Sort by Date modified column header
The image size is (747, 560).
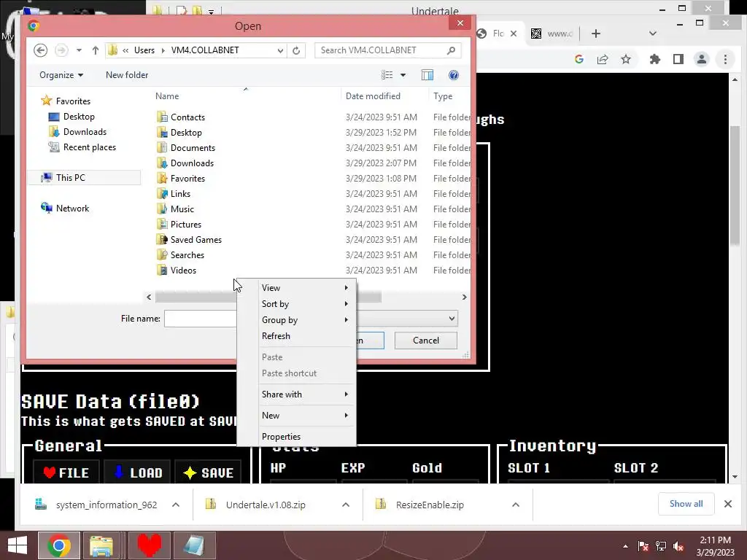click(373, 96)
